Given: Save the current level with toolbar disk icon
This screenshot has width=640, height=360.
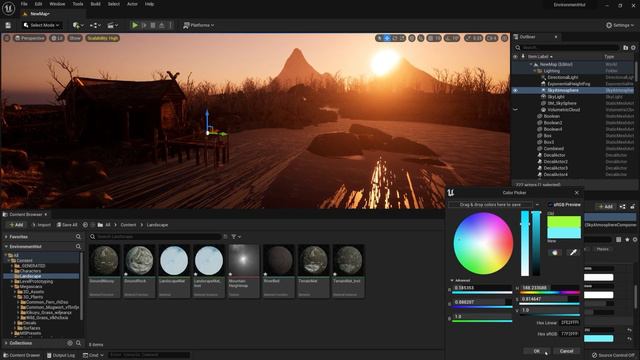Looking at the screenshot, I should click(8, 25).
